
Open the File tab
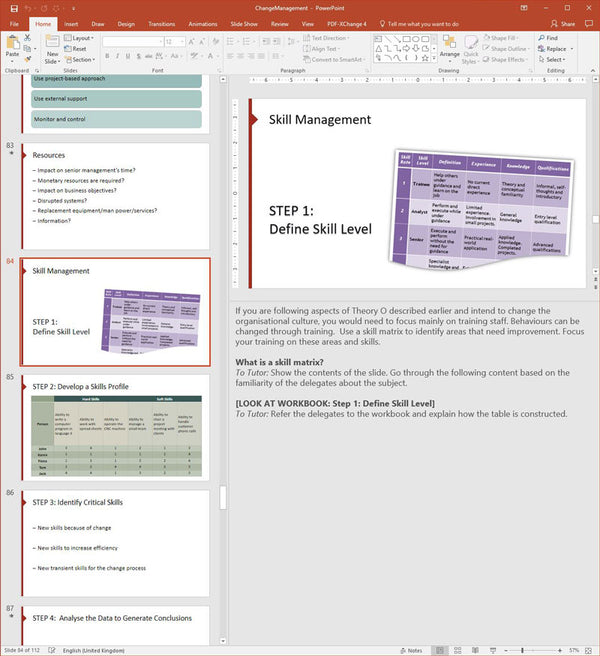tap(14, 24)
